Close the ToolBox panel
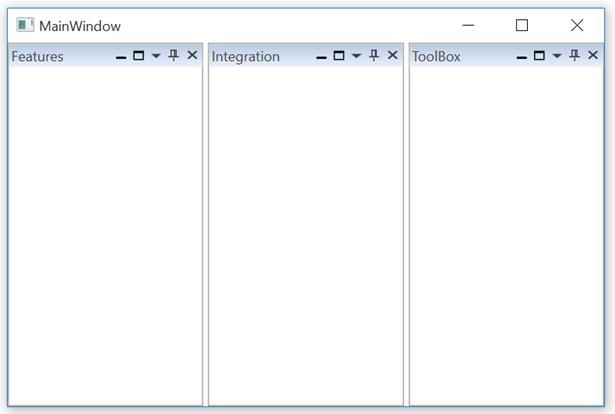Screen dimensions: 615x414 pyautogui.click(x=593, y=55)
